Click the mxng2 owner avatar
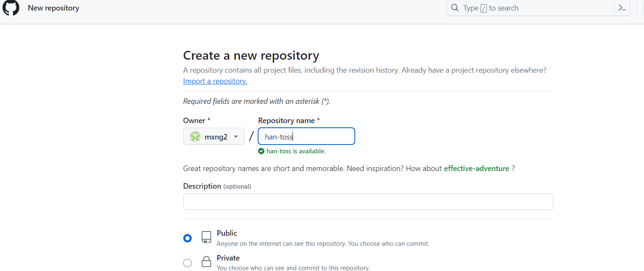The image size is (644, 271). [195, 137]
